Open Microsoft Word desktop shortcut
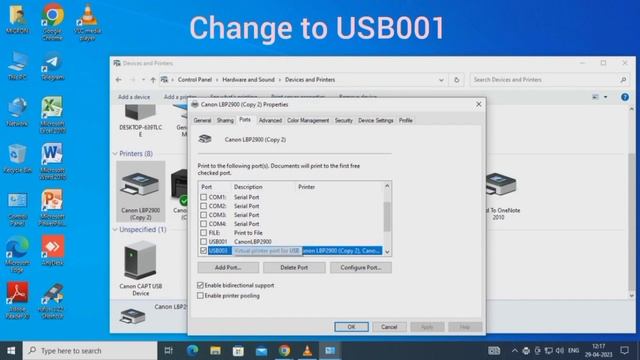Viewport: 640px width, 360px height. click(x=52, y=162)
